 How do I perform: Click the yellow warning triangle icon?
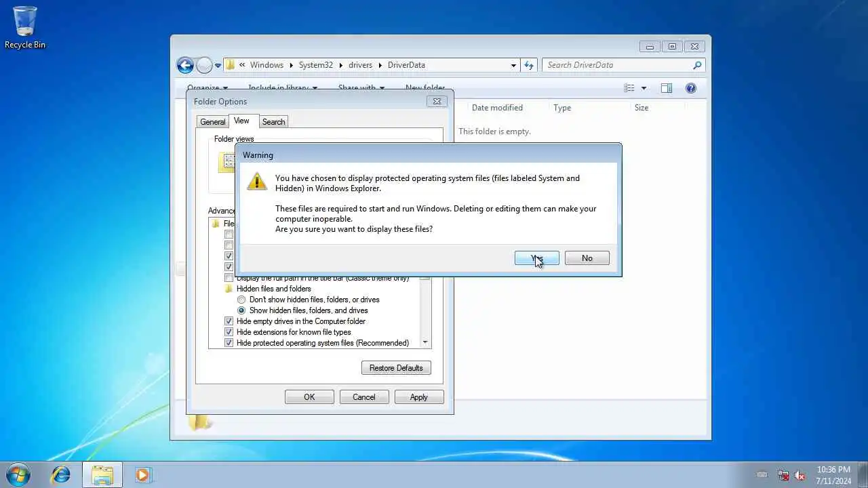[257, 181]
